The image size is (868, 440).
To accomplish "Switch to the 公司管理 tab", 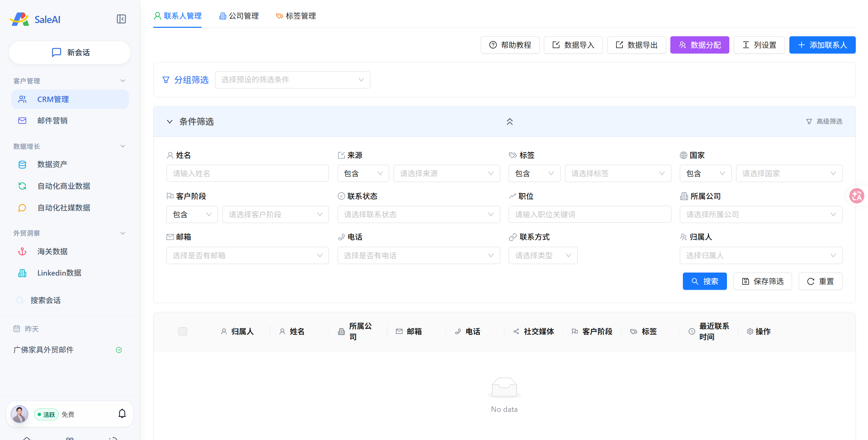I will [239, 16].
